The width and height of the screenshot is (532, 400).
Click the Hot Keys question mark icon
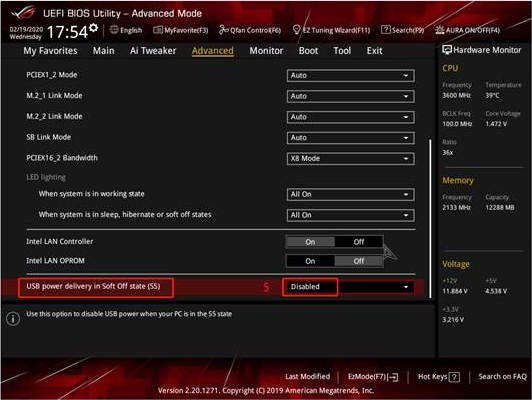(454, 377)
